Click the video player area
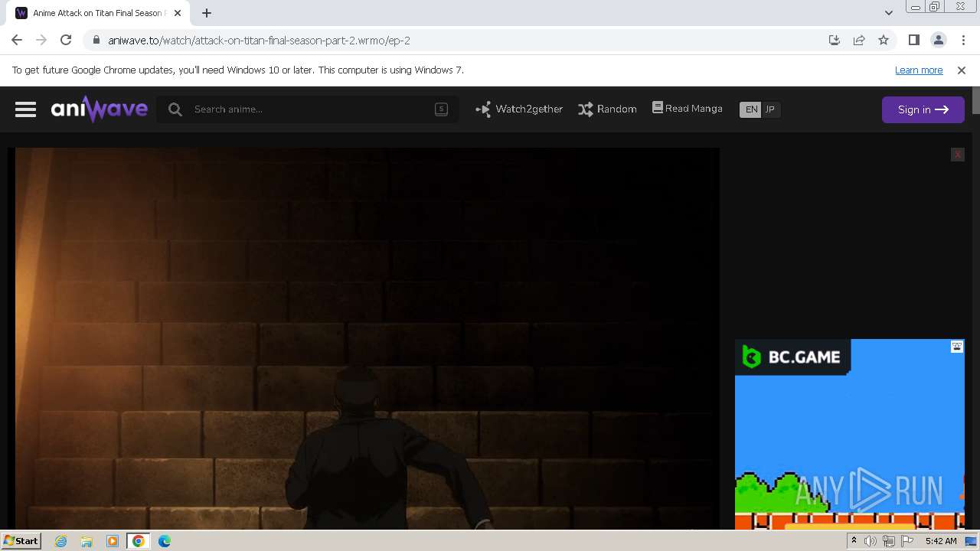980x551 pixels. (x=367, y=338)
